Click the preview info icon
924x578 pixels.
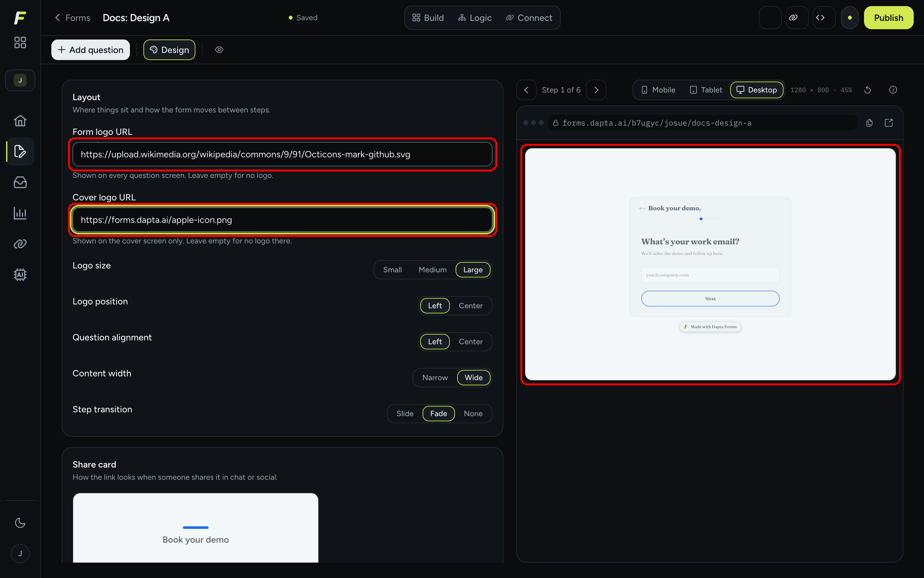click(893, 90)
